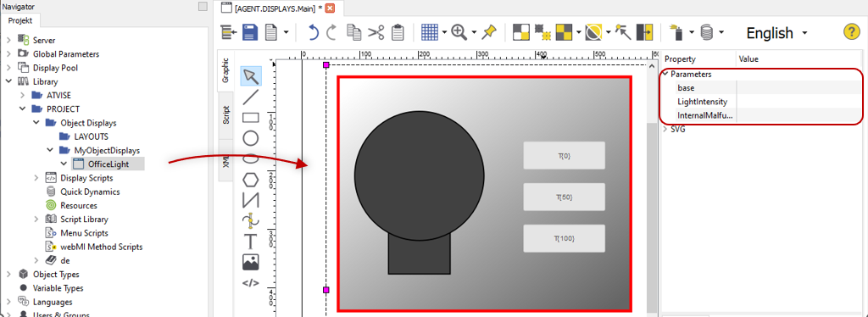Viewport: 868px width, 317px height.
Task: Select the LAYOUTS folder
Action: tap(91, 136)
